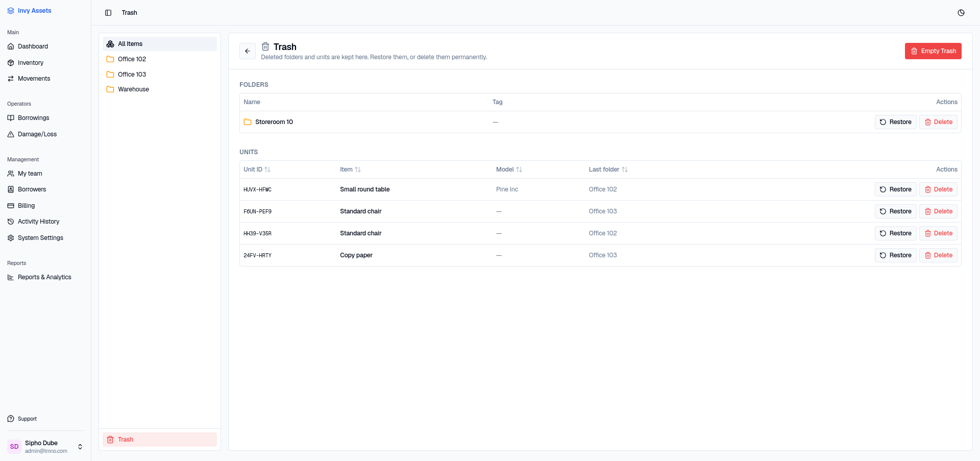
Task: Open Dashboard from the sidebar
Action: click(x=45, y=46)
